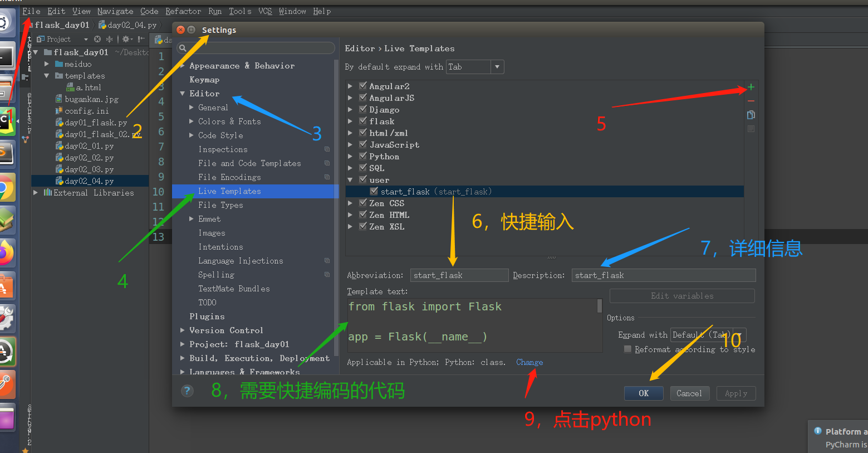
Task: Click the magnifier icon in Settings search
Action: [183, 48]
